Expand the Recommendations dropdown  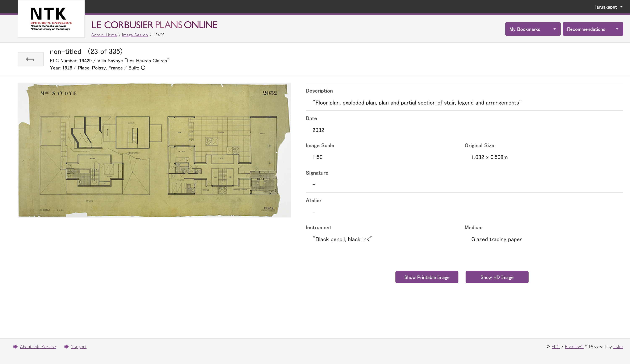click(593, 29)
